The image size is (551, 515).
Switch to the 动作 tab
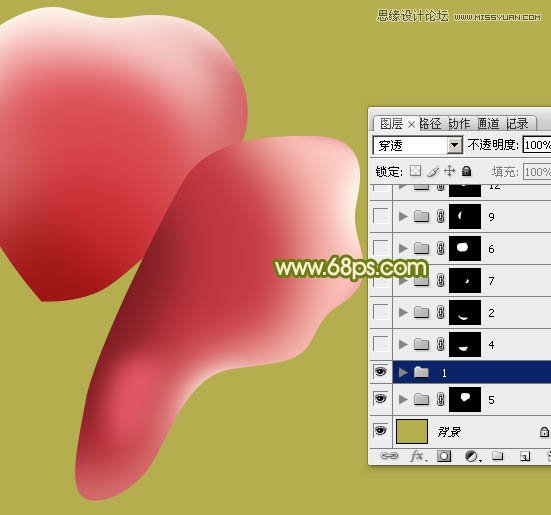(x=460, y=124)
